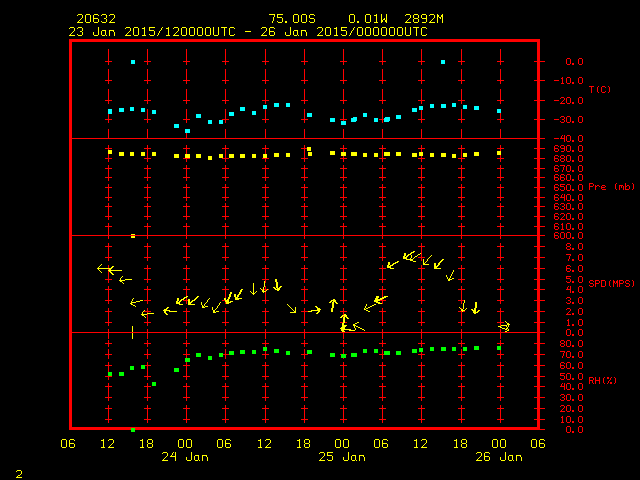Click the Pre (mb) axis label
This screenshot has width=640, height=480.
[x=611, y=187]
